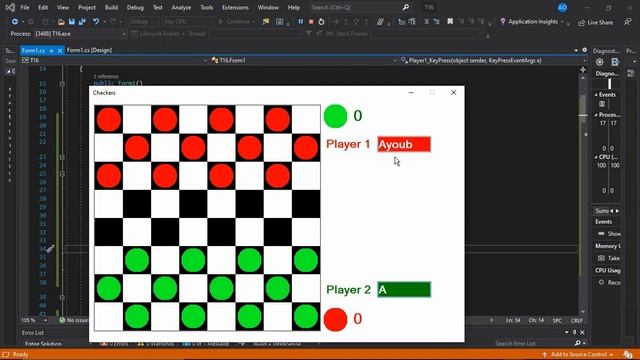
Task: Click the Show Threads in Source icon
Action: coord(380,22)
